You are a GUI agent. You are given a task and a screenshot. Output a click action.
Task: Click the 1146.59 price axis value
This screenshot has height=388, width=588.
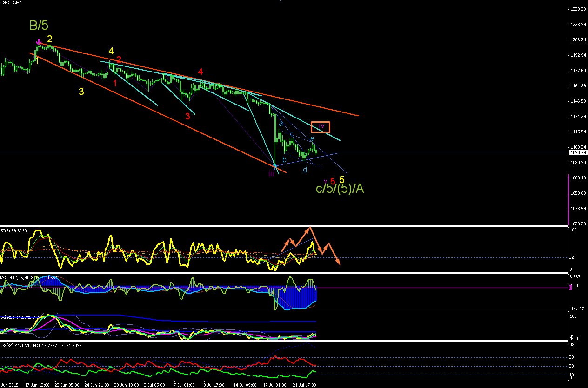click(x=579, y=101)
